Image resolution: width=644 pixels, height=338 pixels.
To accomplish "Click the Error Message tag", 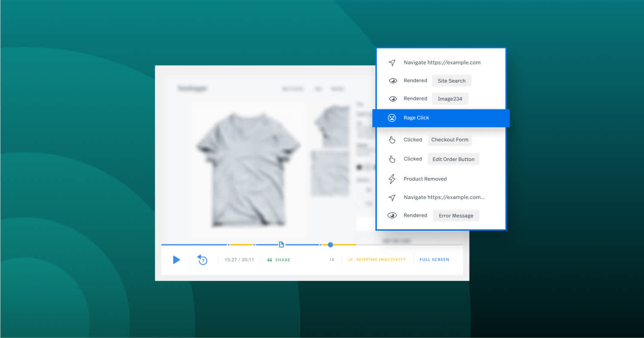I will 456,216.
